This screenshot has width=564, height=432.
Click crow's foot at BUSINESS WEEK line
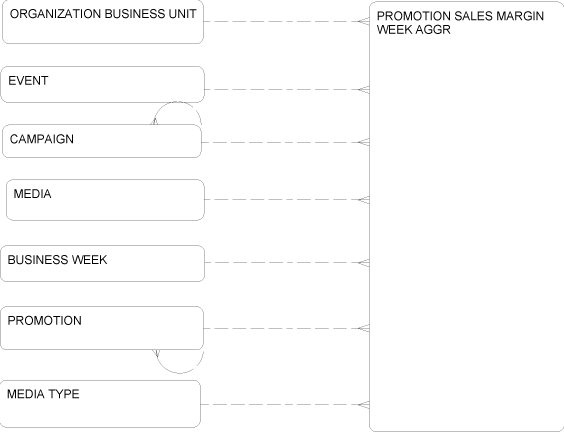[364, 263]
